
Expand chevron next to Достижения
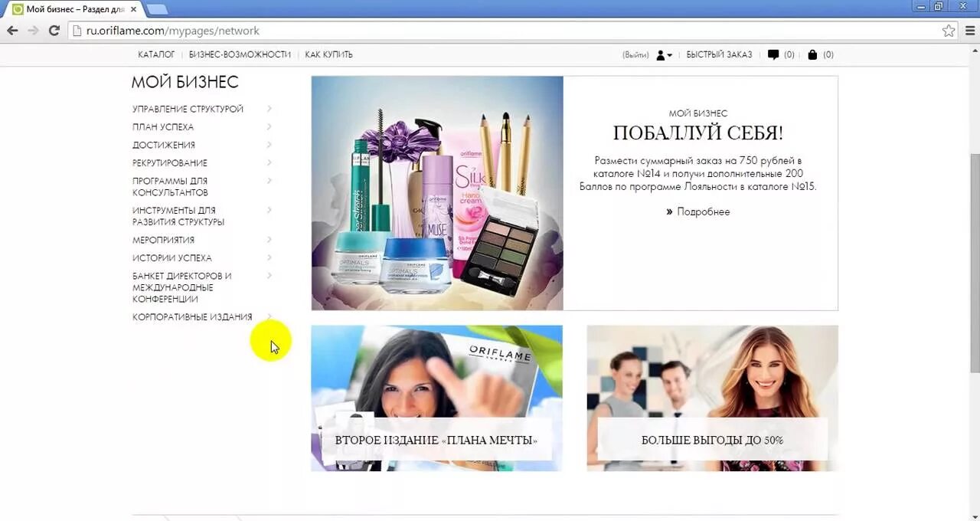pyautogui.click(x=269, y=144)
